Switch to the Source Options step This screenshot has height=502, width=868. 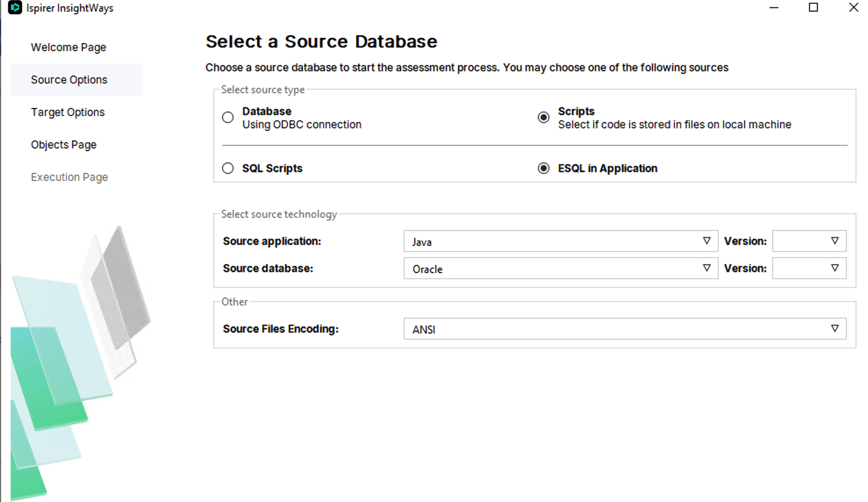[69, 80]
